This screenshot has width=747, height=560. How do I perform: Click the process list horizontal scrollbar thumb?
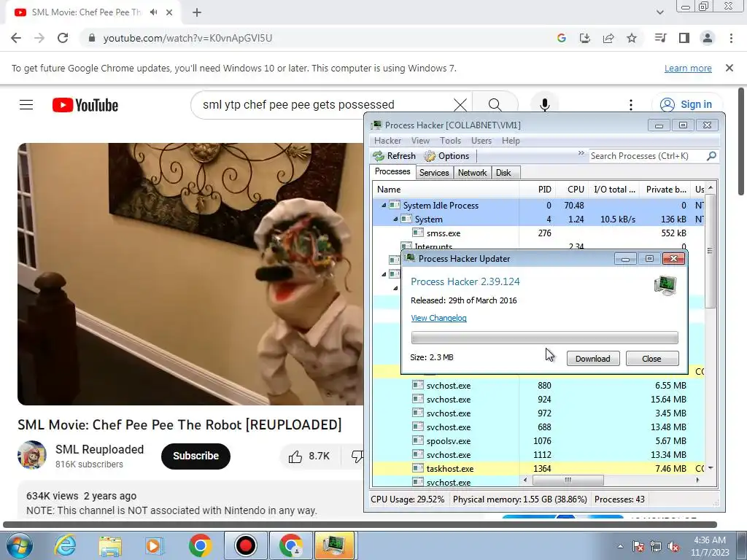point(568,480)
